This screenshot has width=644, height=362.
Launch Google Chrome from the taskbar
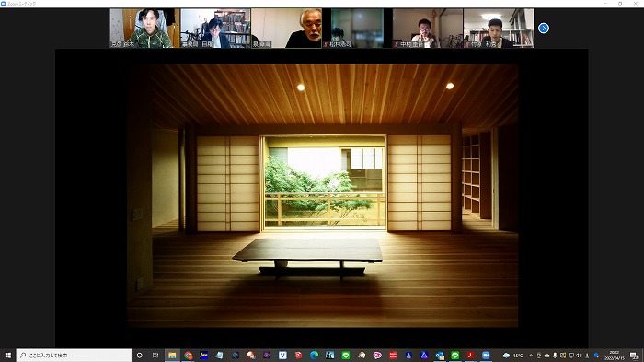click(188, 355)
